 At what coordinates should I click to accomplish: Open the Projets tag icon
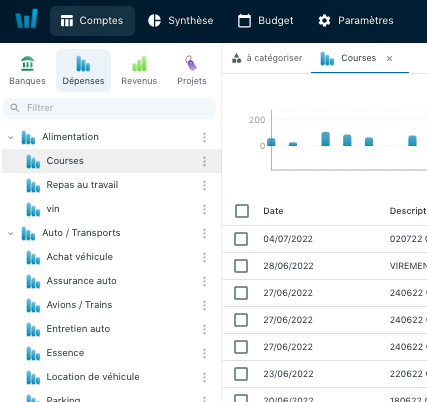[x=191, y=63]
